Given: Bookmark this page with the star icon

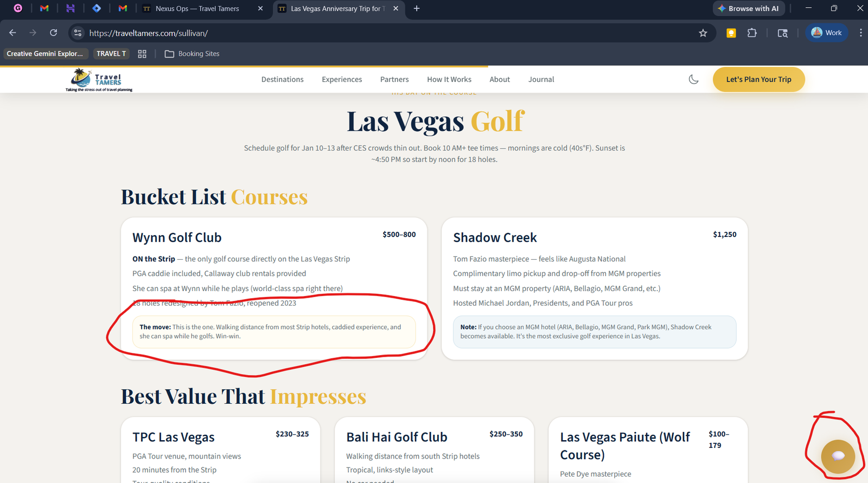Looking at the screenshot, I should click(703, 33).
